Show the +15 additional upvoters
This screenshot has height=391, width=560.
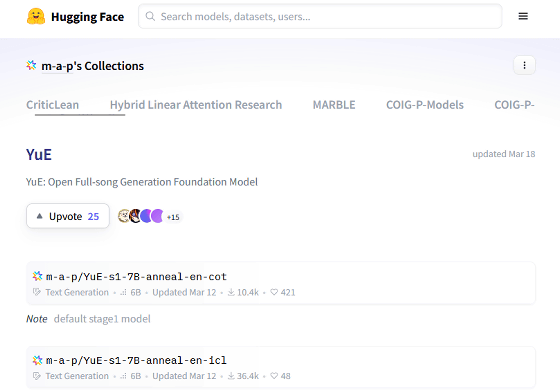[173, 217]
